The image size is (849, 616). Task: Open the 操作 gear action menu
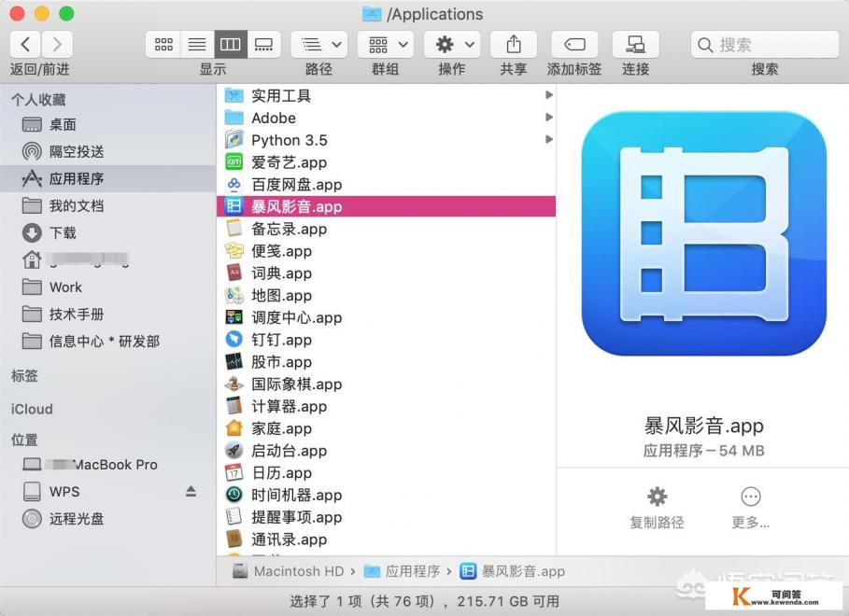452,44
